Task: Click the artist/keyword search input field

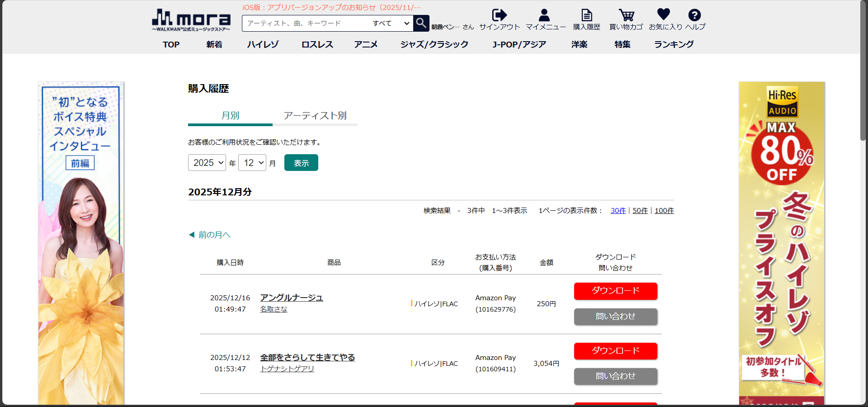Action: tap(305, 24)
